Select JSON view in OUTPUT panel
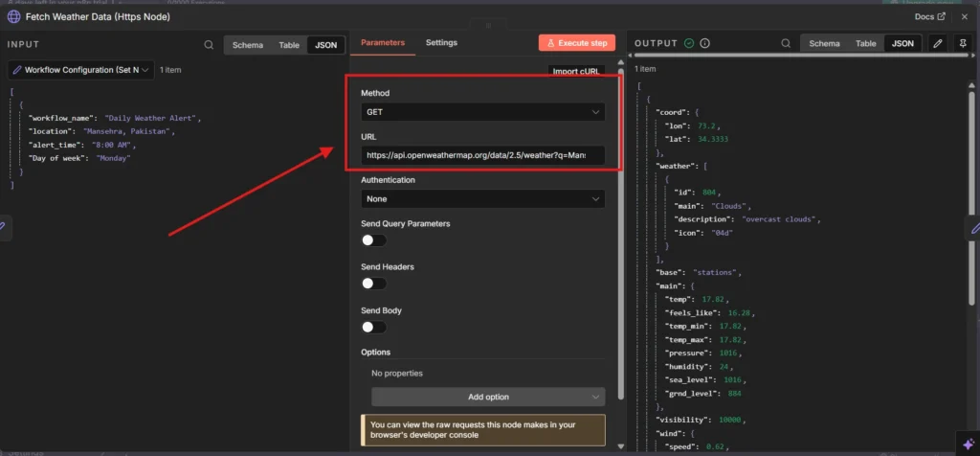The width and height of the screenshot is (980, 456). (x=902, y=44)
